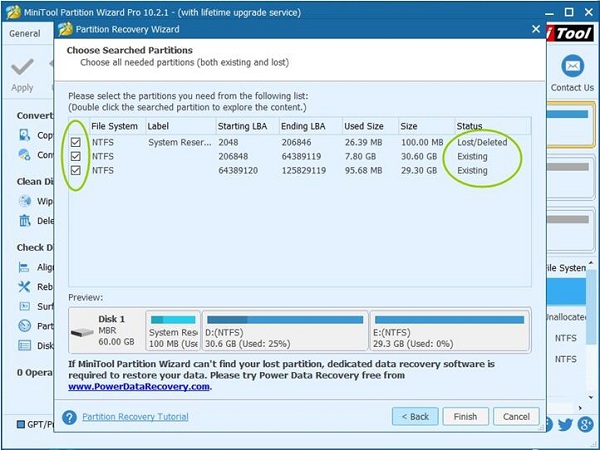Toggle checkbox for the 29.30 GB NTFS partition
The image size is (600, 450).
coord(76,170)
